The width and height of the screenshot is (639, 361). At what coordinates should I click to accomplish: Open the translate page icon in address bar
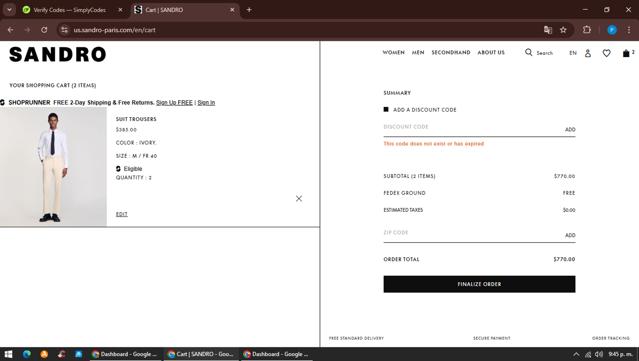coord(548,30)
